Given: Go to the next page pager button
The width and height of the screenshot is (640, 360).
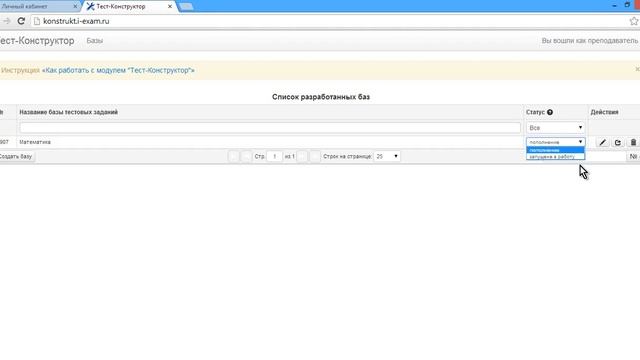Looking at the screenshot, I should coord(302,156).
